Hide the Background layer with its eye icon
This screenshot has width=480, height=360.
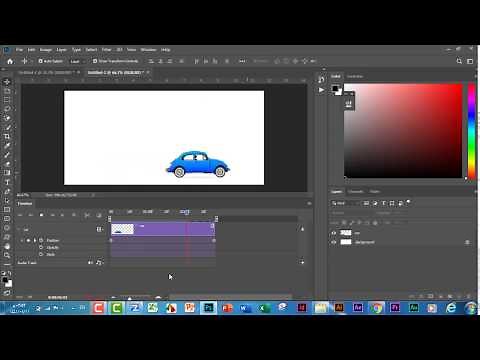pos(334,242)
